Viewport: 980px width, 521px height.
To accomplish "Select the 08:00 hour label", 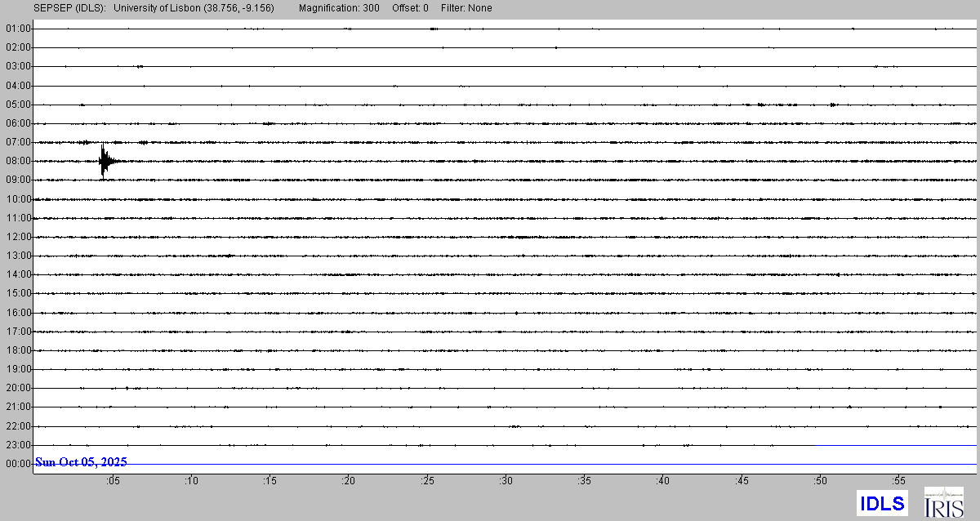I will tap(18, 161).
